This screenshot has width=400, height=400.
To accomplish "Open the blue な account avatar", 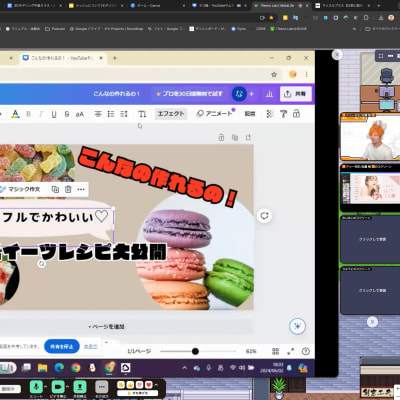I will coord(239,94).
